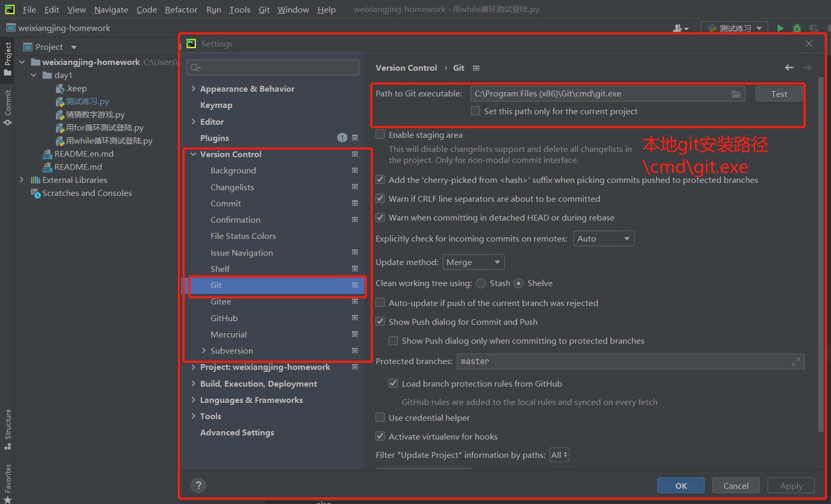
Task: Expand Appearance & Behavior settings section
Action: (193, 89)
